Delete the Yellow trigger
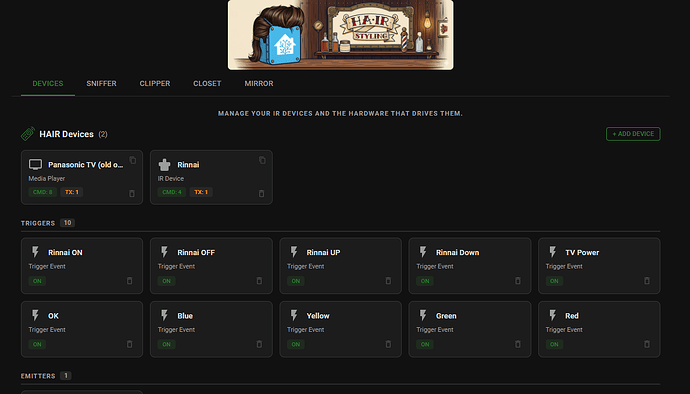The width and height of the screenshot is (690, 394). click(x=388, y=344)
